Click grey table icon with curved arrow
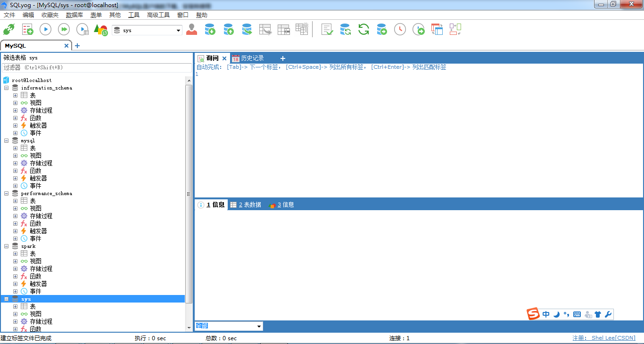This screenshot has width=644, height=344. (x=265, y=30)
